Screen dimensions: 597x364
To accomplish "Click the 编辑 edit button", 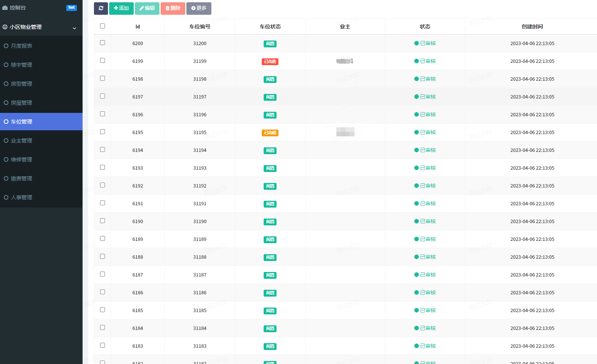I will (147, 8).
